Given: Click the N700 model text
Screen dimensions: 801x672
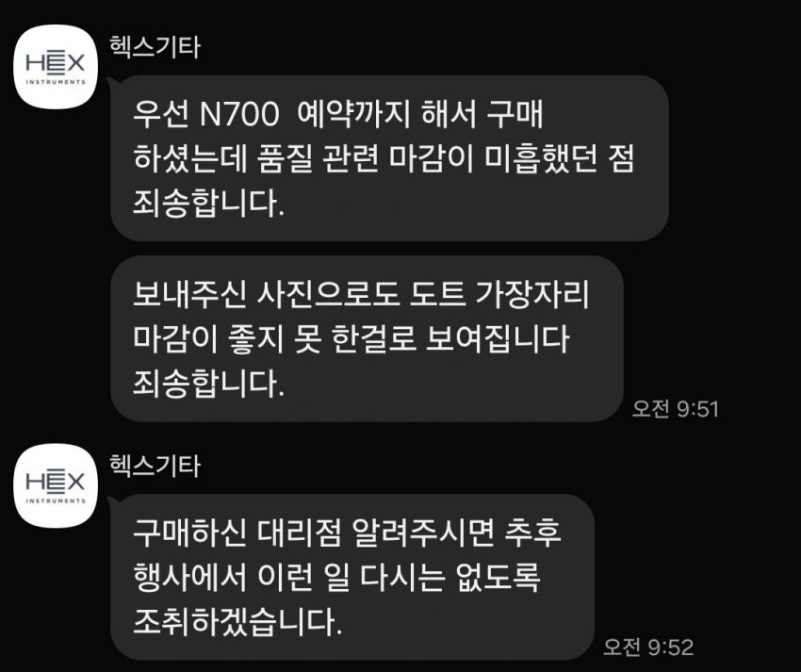Looking at the screenshot, I should pos(238,114).
